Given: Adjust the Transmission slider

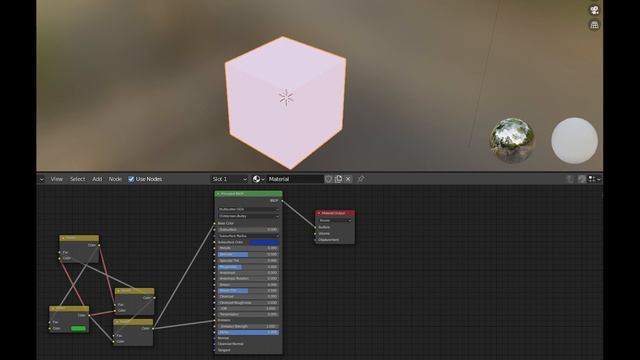Looking at the screenshot, I should 249,314.
